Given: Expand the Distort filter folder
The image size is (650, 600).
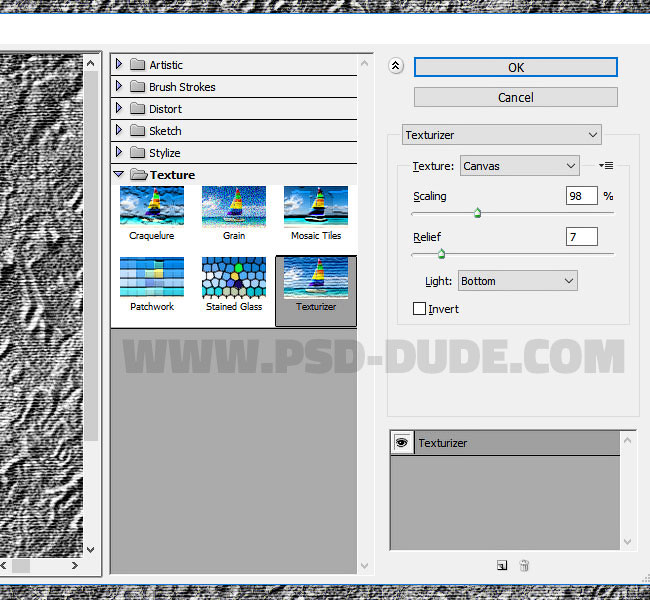Looking at the screenshot, I should pyautogui.click(x=119, y=108).
